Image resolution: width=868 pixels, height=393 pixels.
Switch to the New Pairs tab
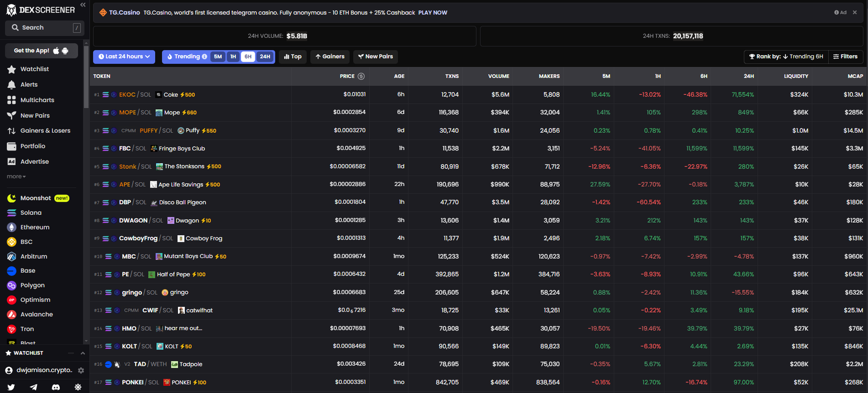click(x=375, y=56)
